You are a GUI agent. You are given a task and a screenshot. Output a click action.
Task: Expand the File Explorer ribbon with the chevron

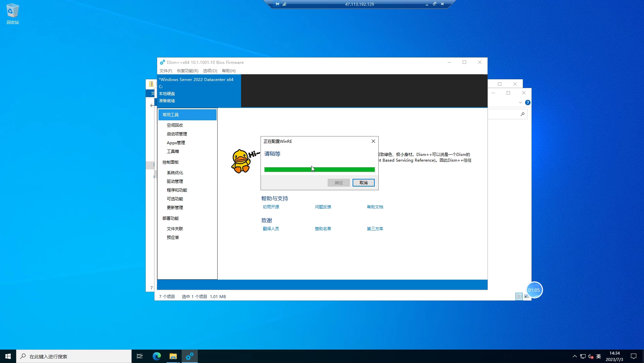(520, 103)
